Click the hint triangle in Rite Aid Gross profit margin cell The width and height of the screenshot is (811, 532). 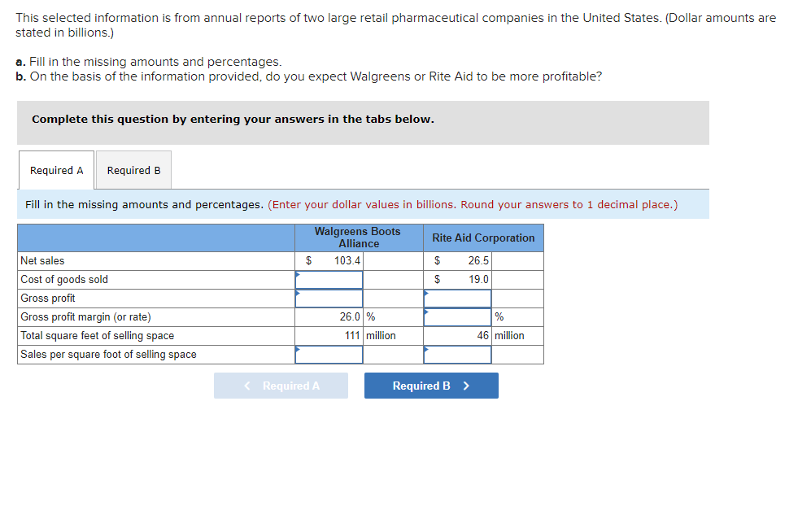pos(425,312)
